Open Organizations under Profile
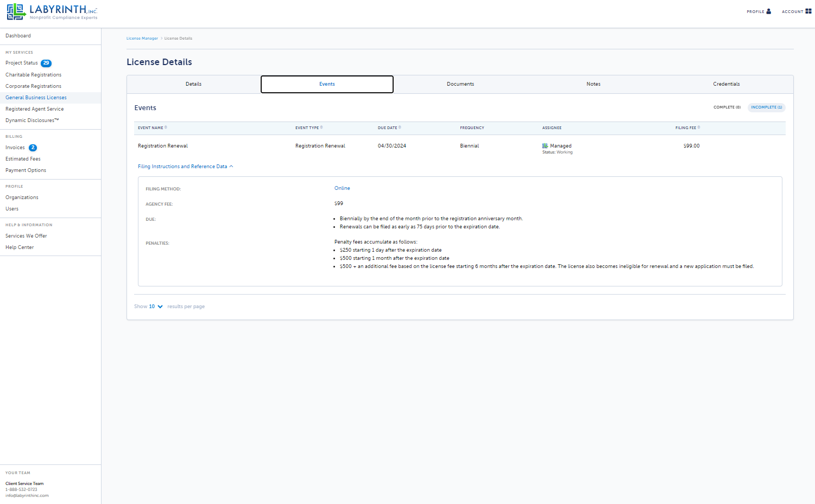 pyautogui.click(x=22, y=197)
